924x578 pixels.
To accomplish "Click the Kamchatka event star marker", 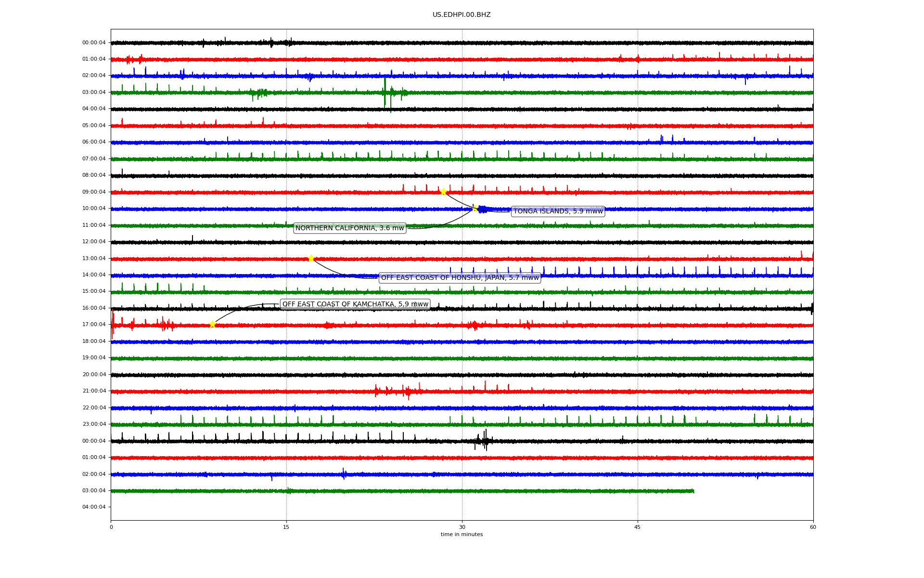I will click(x=212, y=324).
